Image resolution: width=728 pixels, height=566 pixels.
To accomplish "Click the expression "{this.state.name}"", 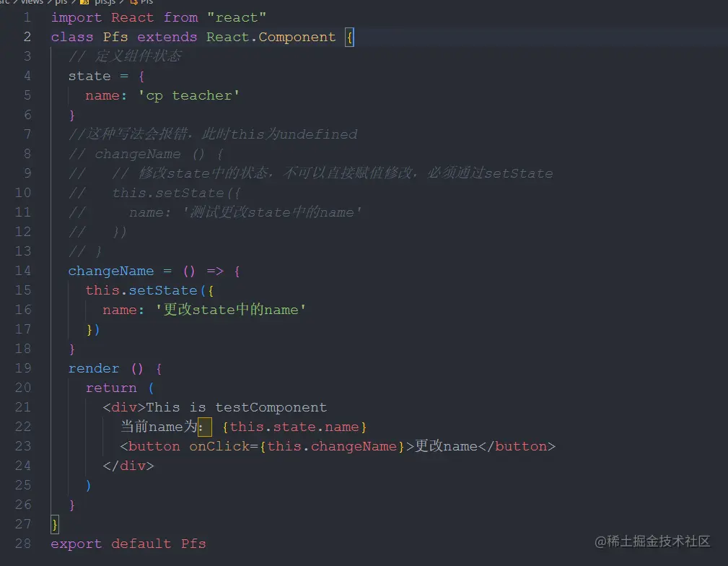I will point(294,427).
